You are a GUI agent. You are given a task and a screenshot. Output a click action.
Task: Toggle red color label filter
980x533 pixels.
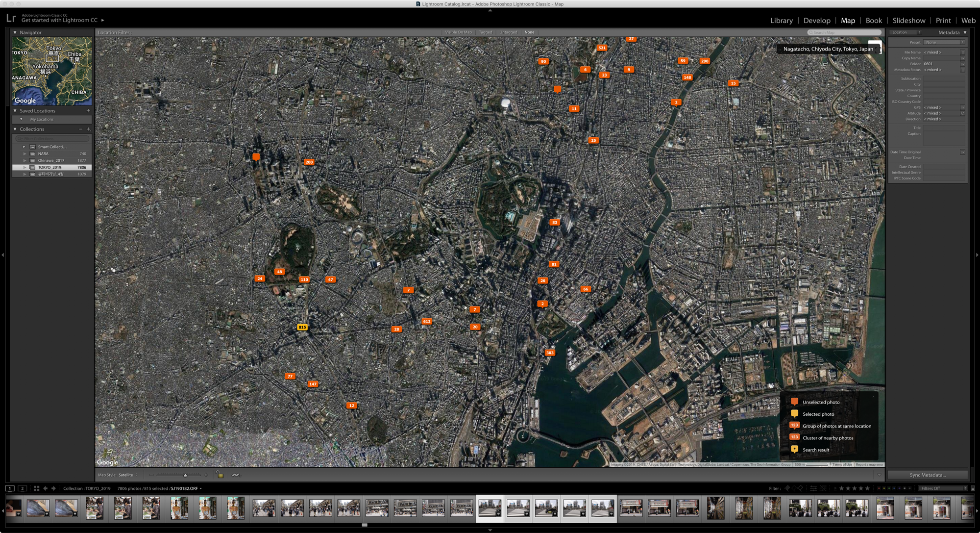pos(879,488)
